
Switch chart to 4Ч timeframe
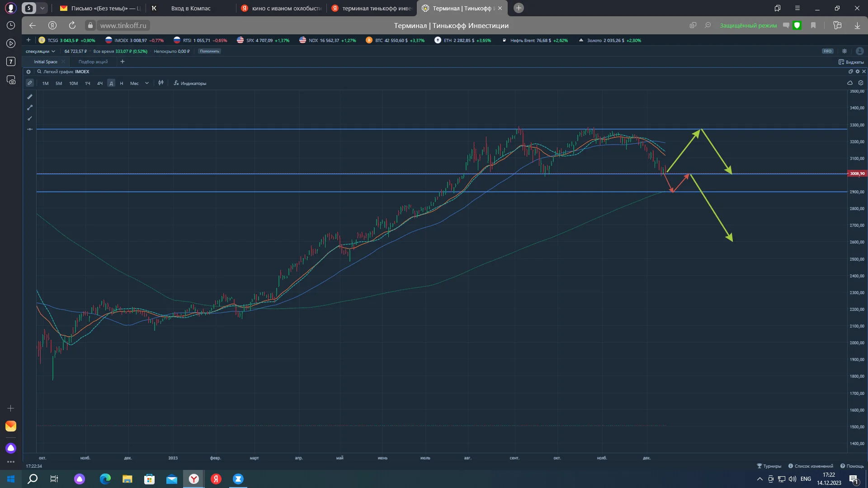[100, 84]
